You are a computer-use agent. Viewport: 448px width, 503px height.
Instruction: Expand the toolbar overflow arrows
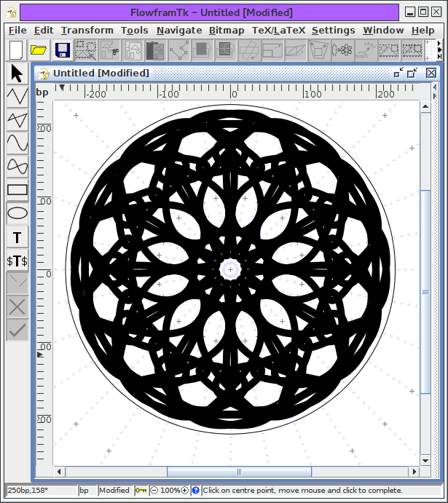(439, 50)
